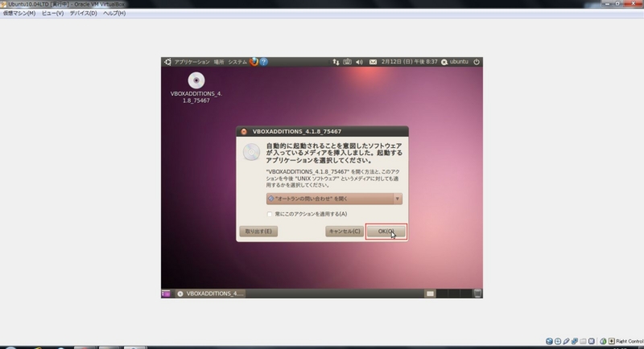The width and height of the screenshot is (644, 349).
Task: Click the network connection arrows icon
Action: click(336, 62)
